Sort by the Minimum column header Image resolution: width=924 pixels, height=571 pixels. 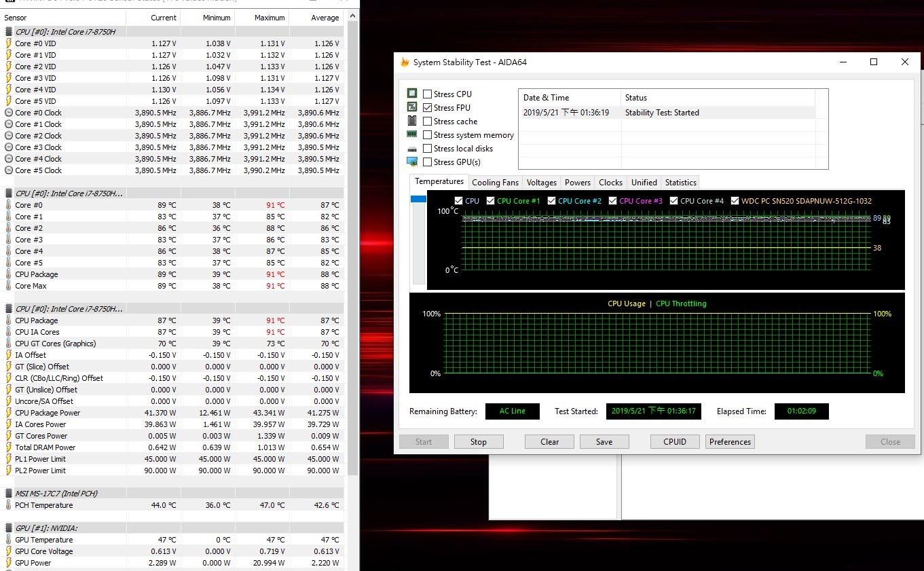208,18
